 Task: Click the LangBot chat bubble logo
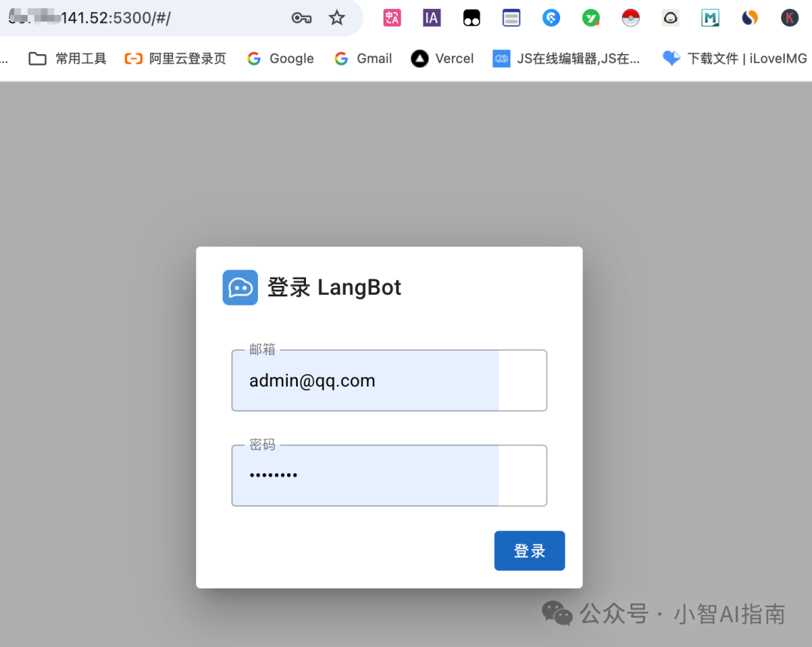point(241,287)
